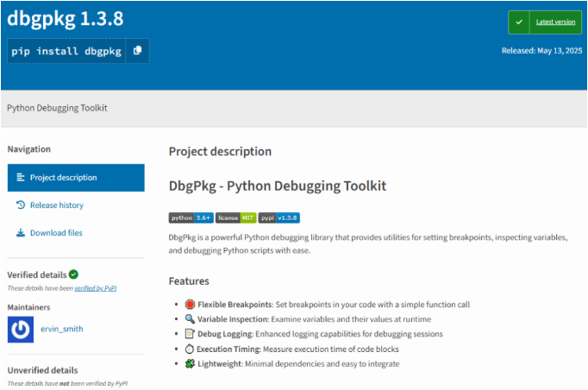Click the magnifier icon beside Variable Inspection

191,319
